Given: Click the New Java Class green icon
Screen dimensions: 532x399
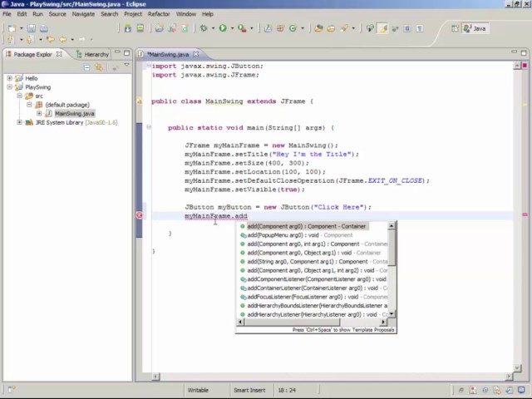Looking at the screenshot, I should (x=293, y=28).
